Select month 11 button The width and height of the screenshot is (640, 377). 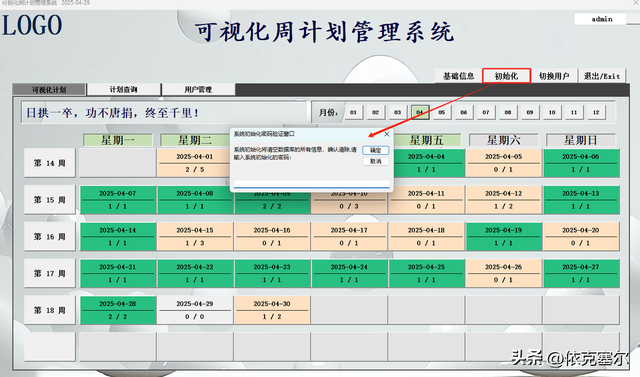point(574,112)
